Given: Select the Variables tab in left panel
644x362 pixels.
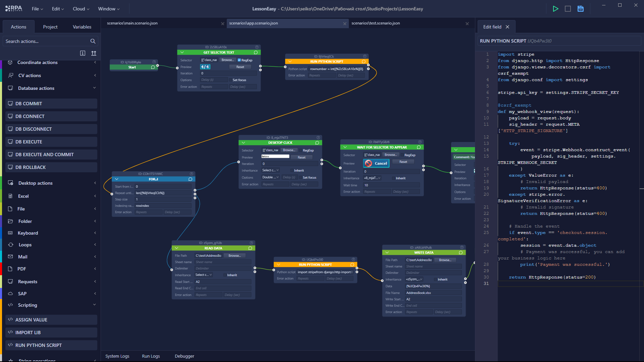Looking at the screenshot, I should (x=82, y=26).
